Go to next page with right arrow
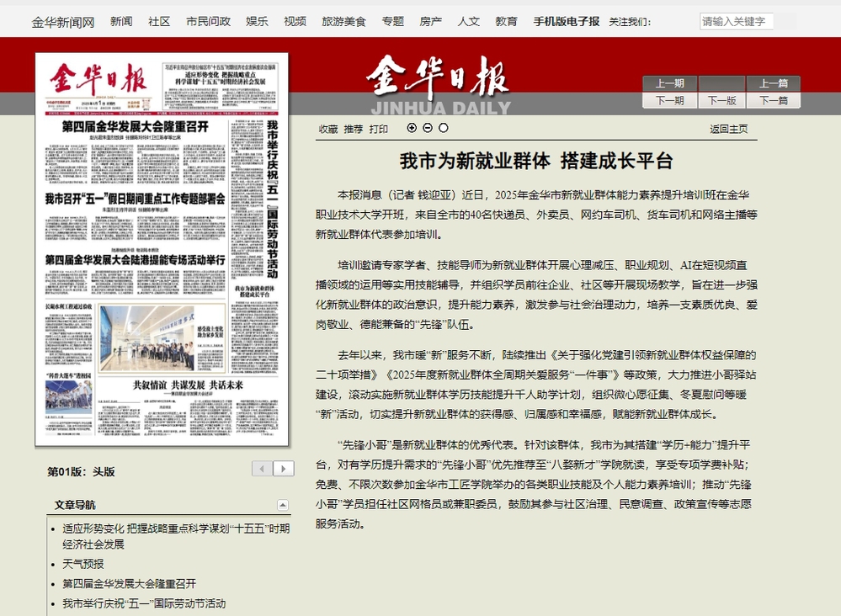Screen dimensions: 841x616 (x=285, y=469)
